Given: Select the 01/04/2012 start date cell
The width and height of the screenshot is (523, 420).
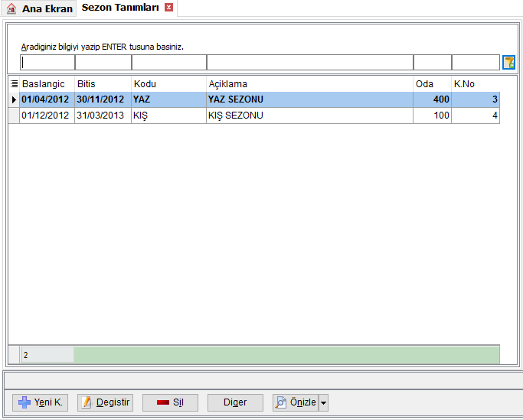Looking at the screenshot, I should coord(47,99).
